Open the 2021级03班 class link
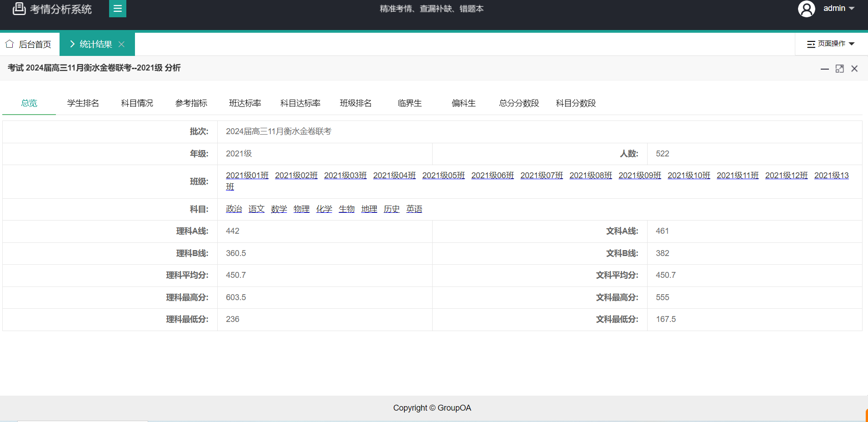868x422 pixels. 345,176
